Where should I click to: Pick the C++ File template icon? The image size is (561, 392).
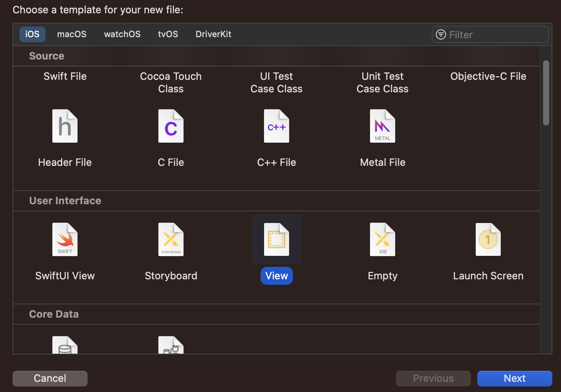coord(277,126)
